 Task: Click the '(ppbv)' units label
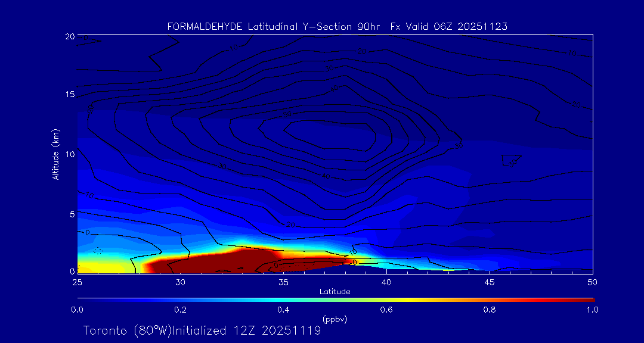[335, 319]
